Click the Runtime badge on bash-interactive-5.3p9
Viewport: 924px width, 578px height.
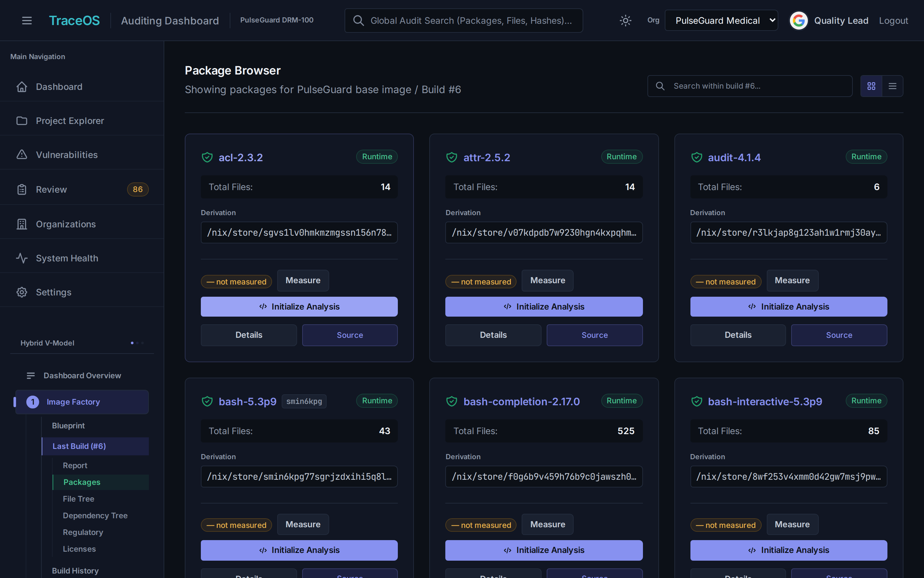866,401
